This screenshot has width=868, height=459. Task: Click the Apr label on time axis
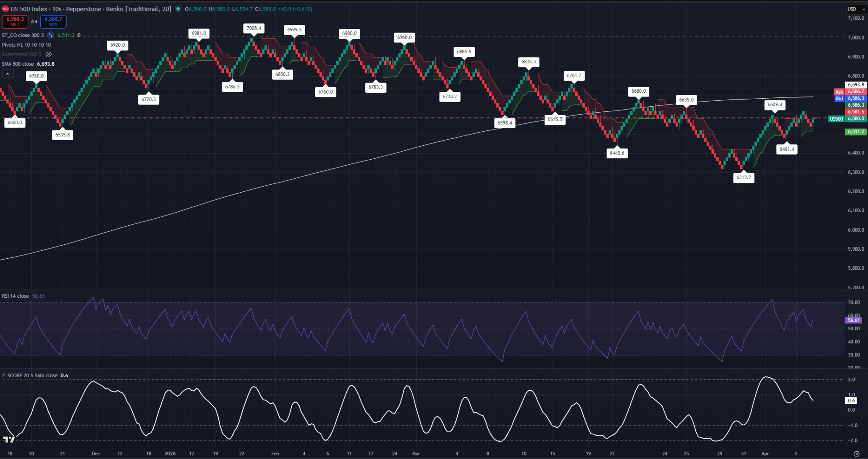pos(765,453)
